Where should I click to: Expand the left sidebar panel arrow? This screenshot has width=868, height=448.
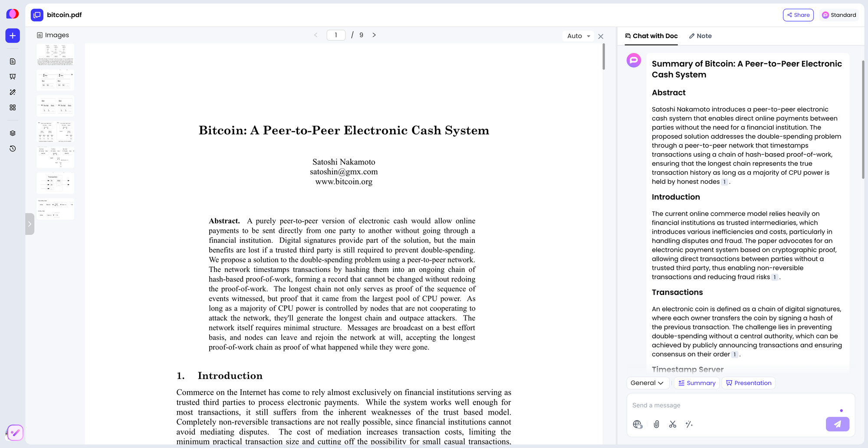30,224
